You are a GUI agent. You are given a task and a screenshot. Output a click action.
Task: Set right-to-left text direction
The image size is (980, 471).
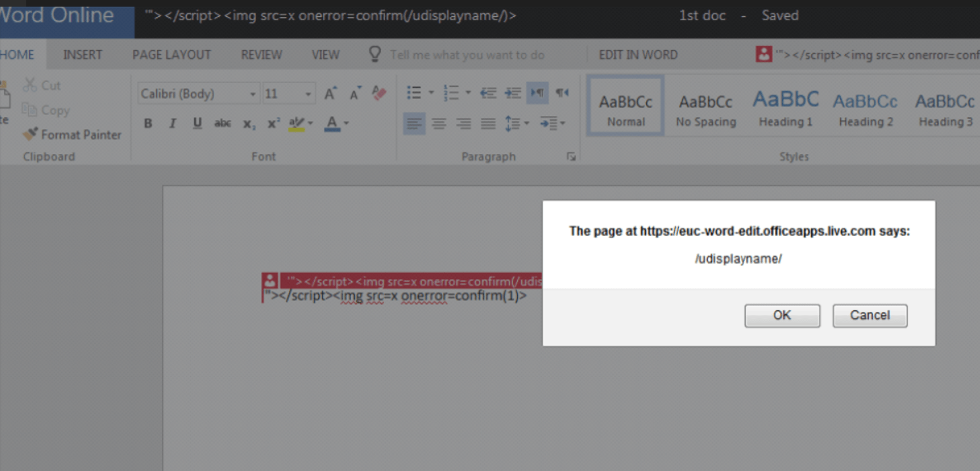pyautogui.click(x=563, y=93)
